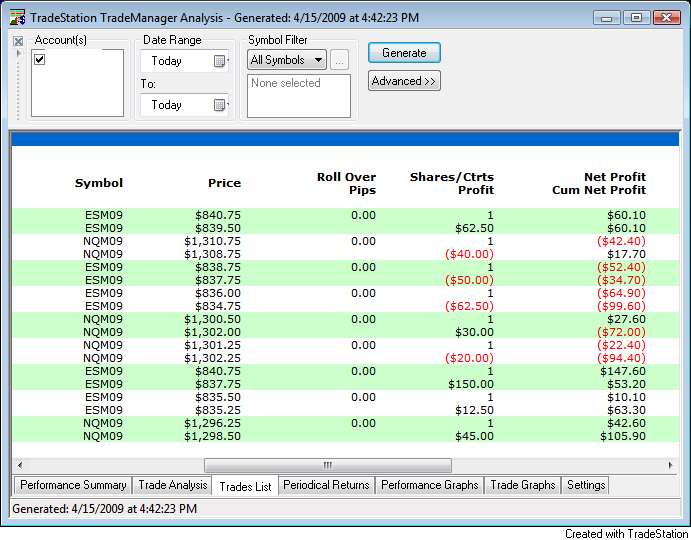This screenshot has height=540, width=691.
Task: Click the price $836.00
Action: click(x=218, y=293)
